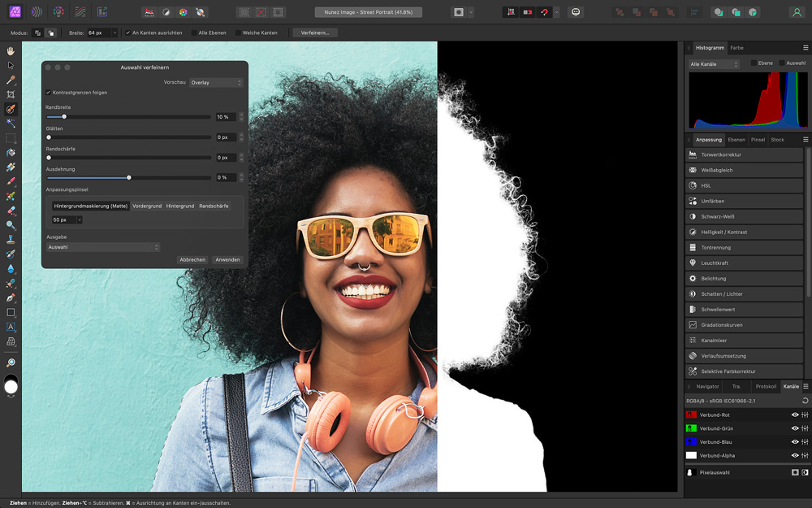
Task: Open the Alle Kanäle histogram dropdown
Action: 714,63
